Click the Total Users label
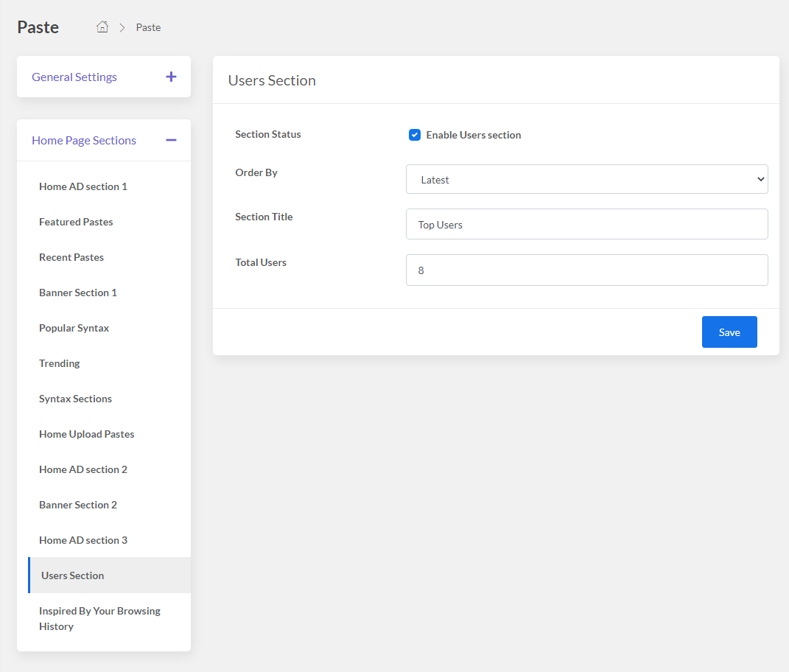Image resolution: width=789 pixels, height=672 pixels. pos(261,263)
